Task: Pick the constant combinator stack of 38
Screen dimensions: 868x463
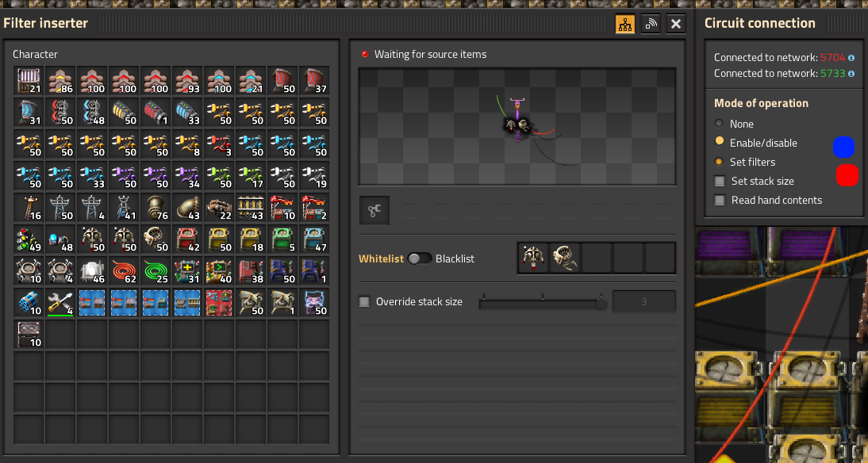Action: pos(251,272)
